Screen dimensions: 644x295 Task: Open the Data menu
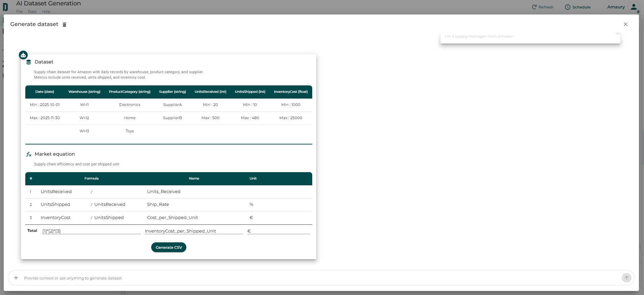pos(32,11)
